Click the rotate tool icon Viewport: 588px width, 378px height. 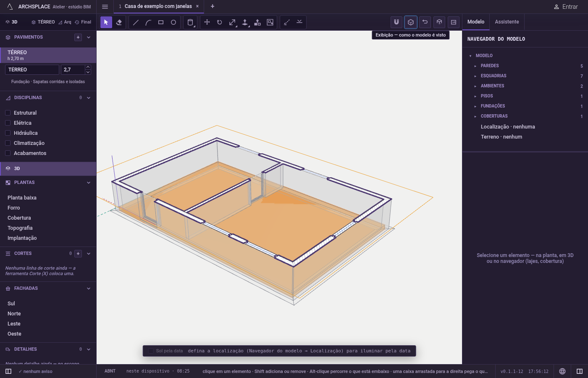point(220,22)
